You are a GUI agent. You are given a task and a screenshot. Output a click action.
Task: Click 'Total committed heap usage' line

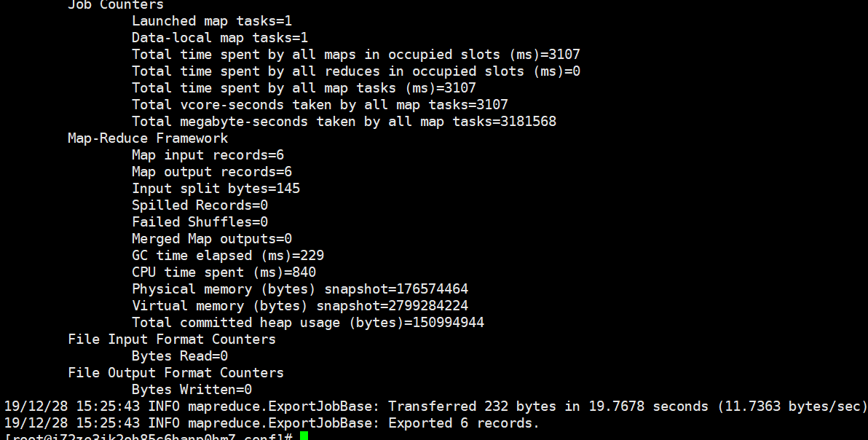tap(308, 323)
